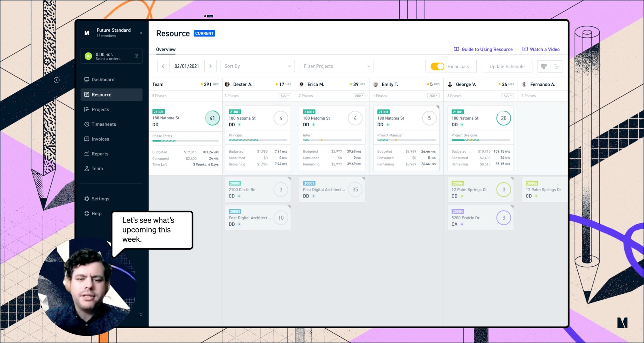644x343 pixels.
Task: Advance to next week arrow
Action: [210, 66]
